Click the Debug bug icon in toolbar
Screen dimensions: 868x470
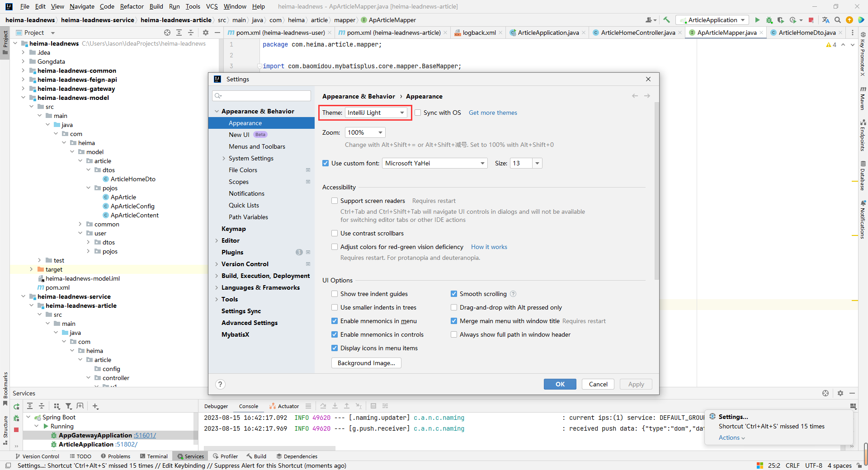click(769, 20)
